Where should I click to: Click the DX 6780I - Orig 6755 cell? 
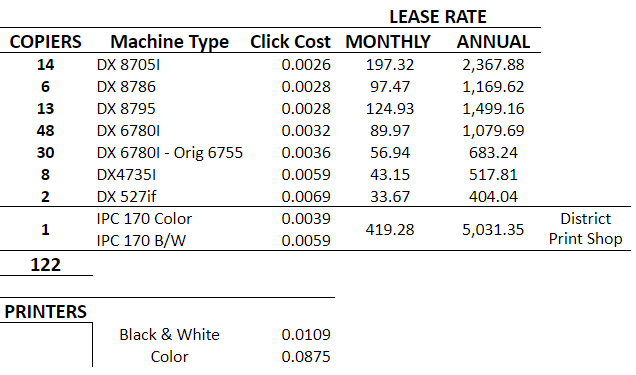[x=170, y=153]
